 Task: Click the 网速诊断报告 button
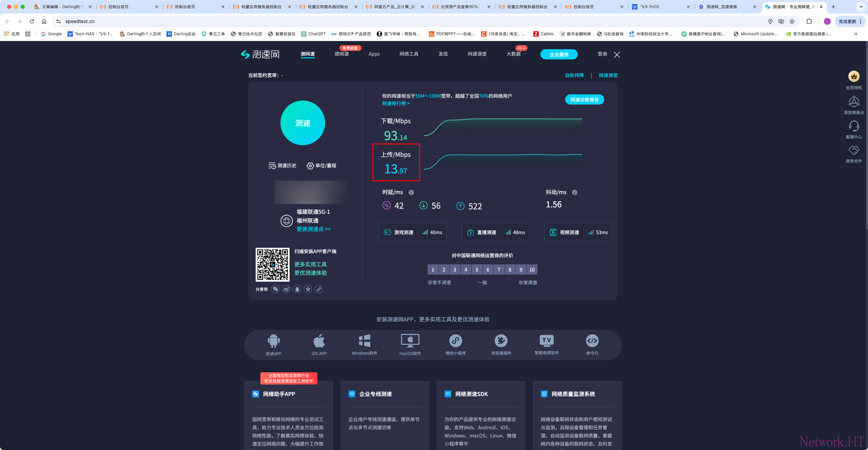click(584, 100)
